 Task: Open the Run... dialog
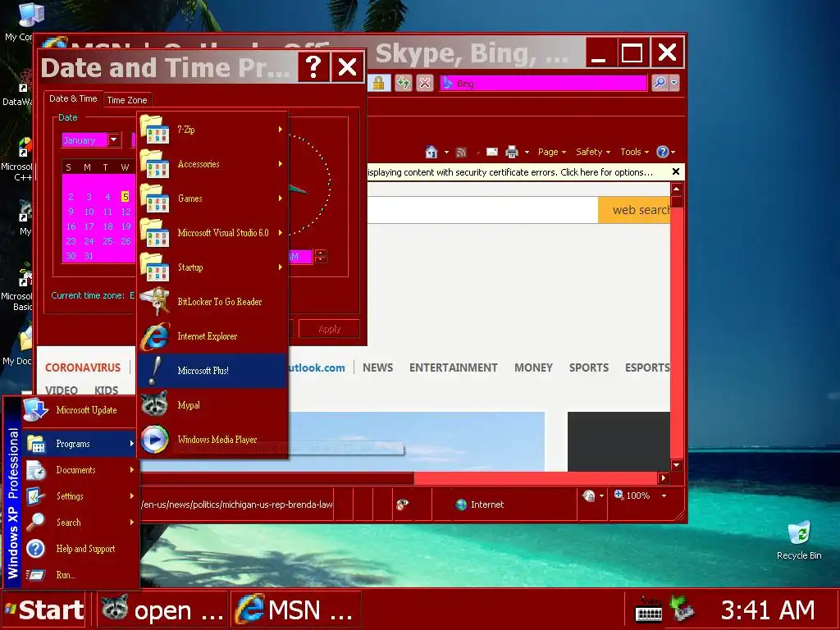click(x=80, y=575)
